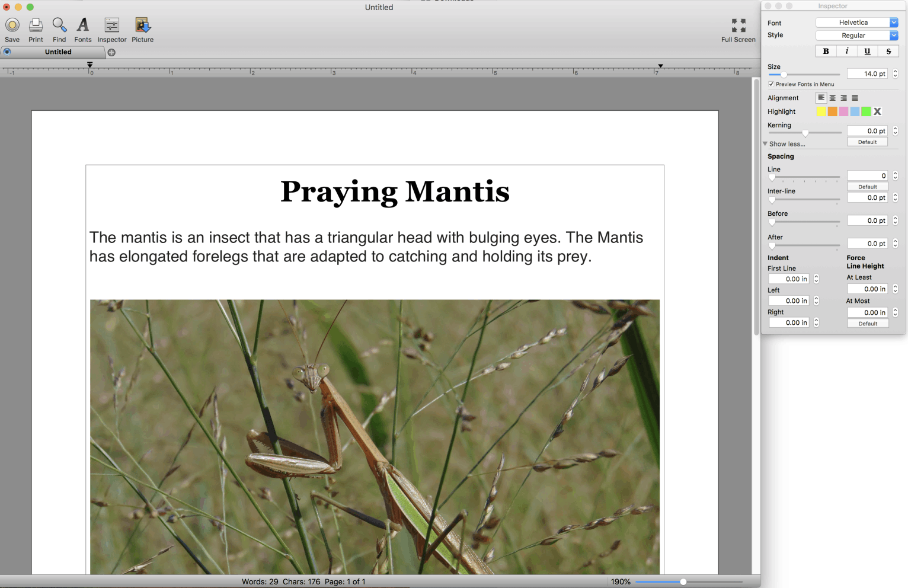This screenshot has width=908, height=588.
Task: Adjust the After spacing stepper
Action: (895, 243)
